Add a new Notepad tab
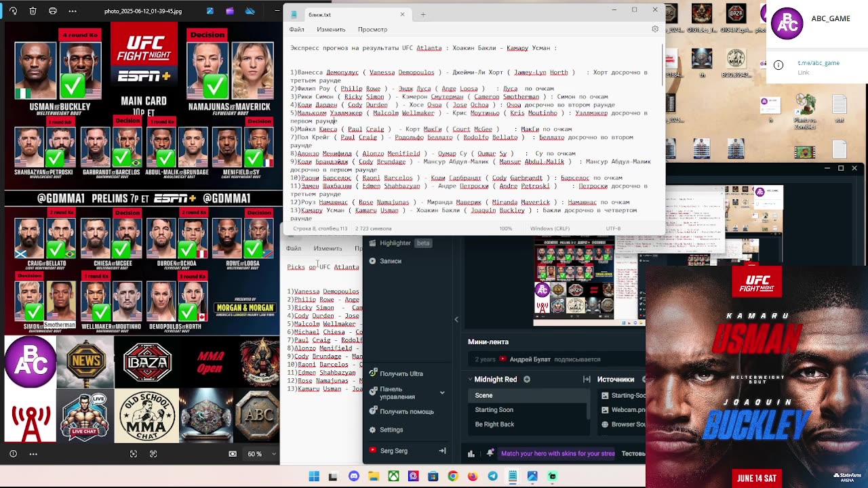 point(423,14)
